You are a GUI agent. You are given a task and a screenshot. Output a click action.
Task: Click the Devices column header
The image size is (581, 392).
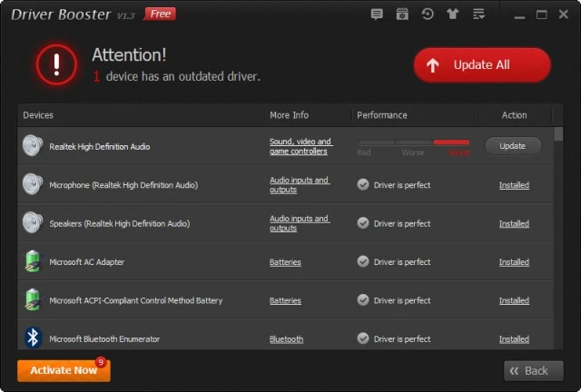point(38,115)
